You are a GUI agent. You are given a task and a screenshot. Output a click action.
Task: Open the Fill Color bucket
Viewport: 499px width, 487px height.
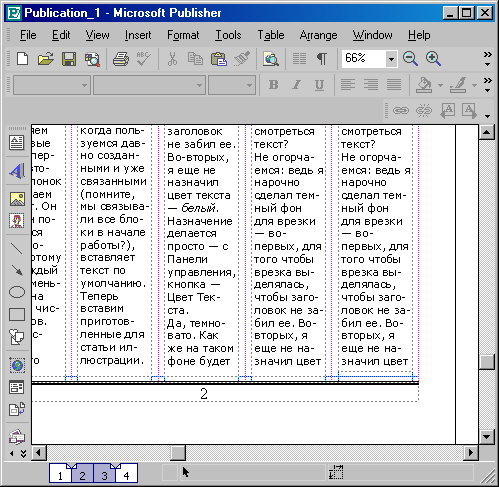424,85
